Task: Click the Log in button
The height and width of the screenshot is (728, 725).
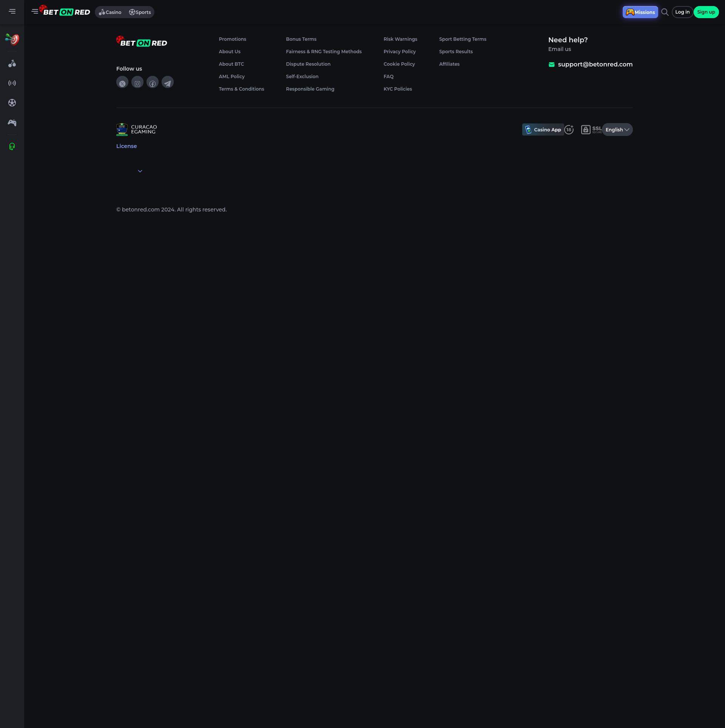Action: (682, 12)
